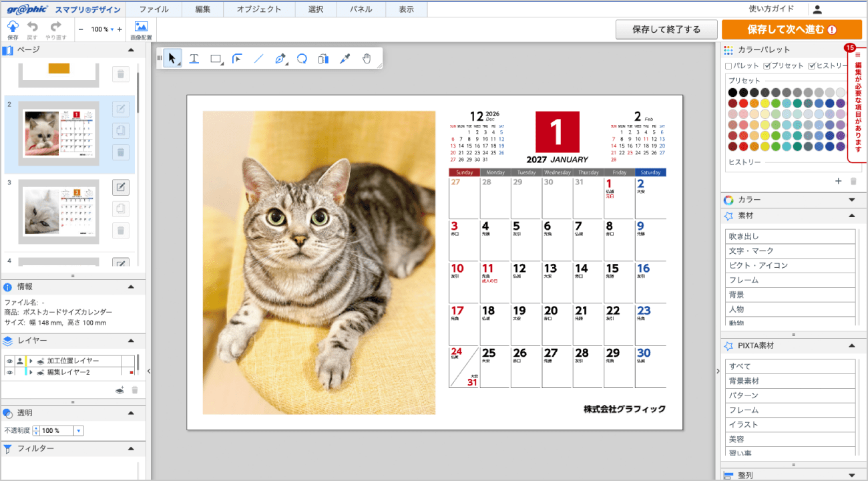Add a new layer in layer panel
The image size is (868, 481).
point(120,390)
